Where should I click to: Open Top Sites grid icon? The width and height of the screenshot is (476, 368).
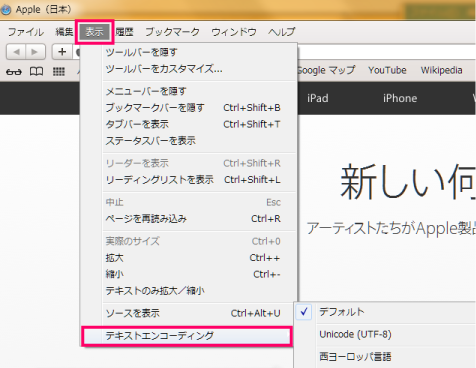pos(59,71)
